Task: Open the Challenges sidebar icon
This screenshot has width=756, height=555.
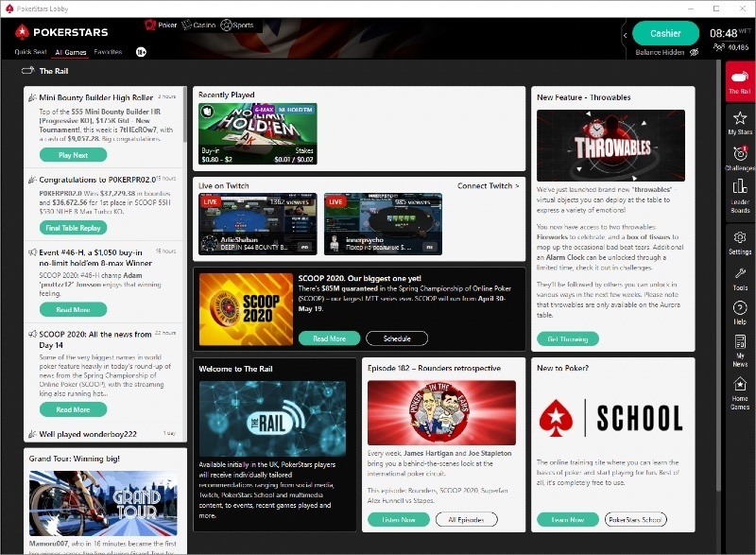Action: tap(740, 158)
